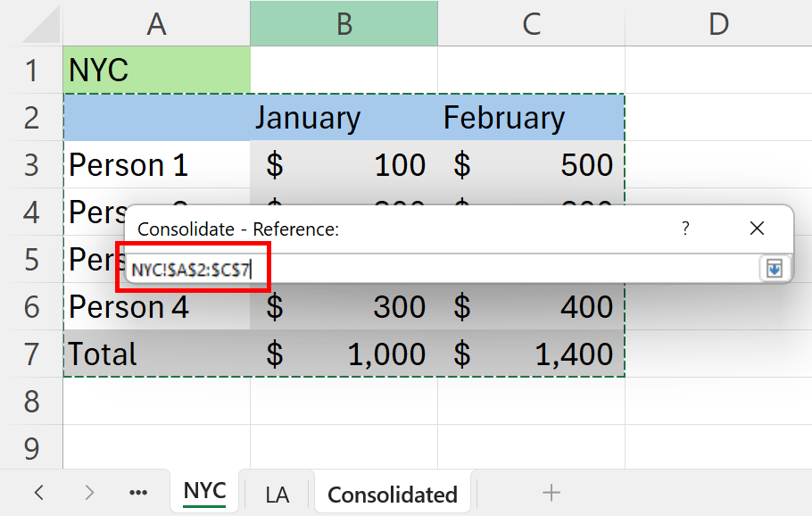
Task: Switch to the LA sheet tab
Action: point(277,495)
